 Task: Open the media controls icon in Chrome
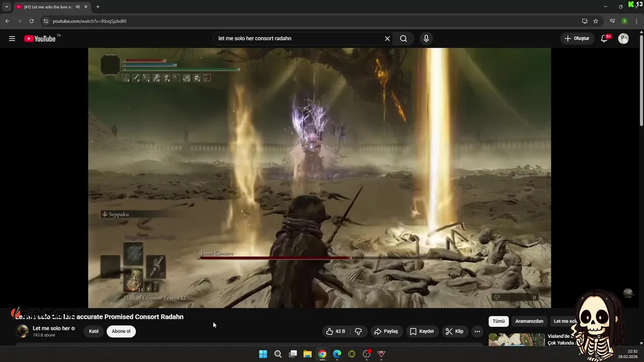(x=612, y=21)
